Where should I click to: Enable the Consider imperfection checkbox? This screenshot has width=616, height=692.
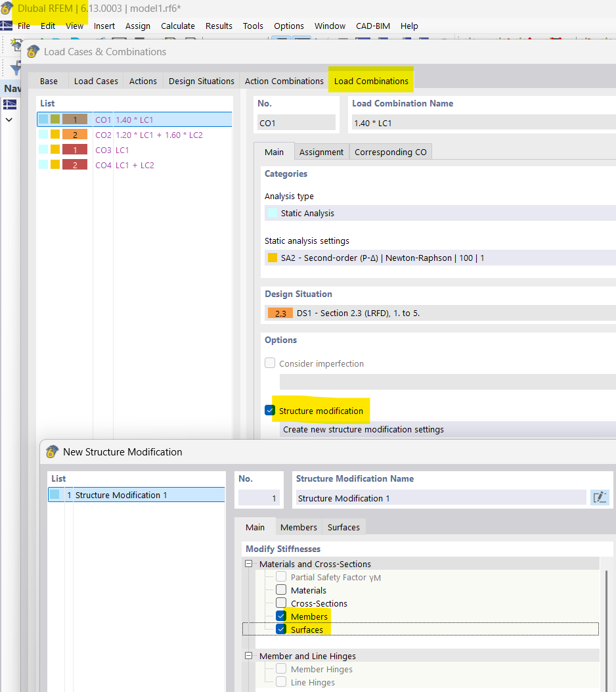point(270,363)
